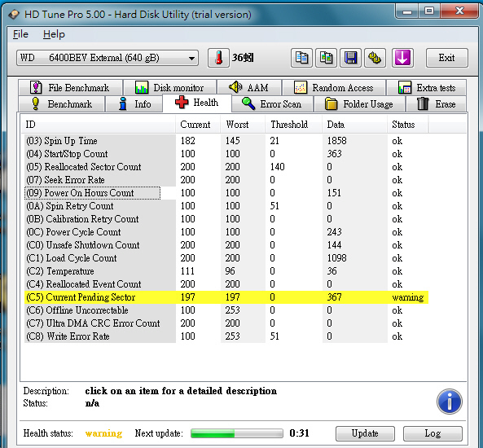Click the 1098 data value for Load Cycle Count
Screen dimensions: 483x448
[x=336, y=258]
